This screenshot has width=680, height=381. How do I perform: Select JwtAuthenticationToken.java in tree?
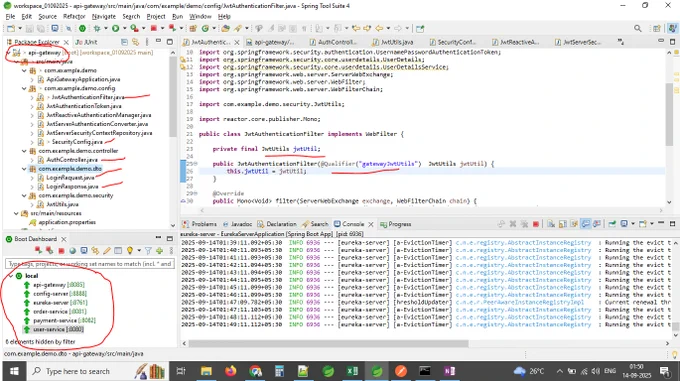84,106
